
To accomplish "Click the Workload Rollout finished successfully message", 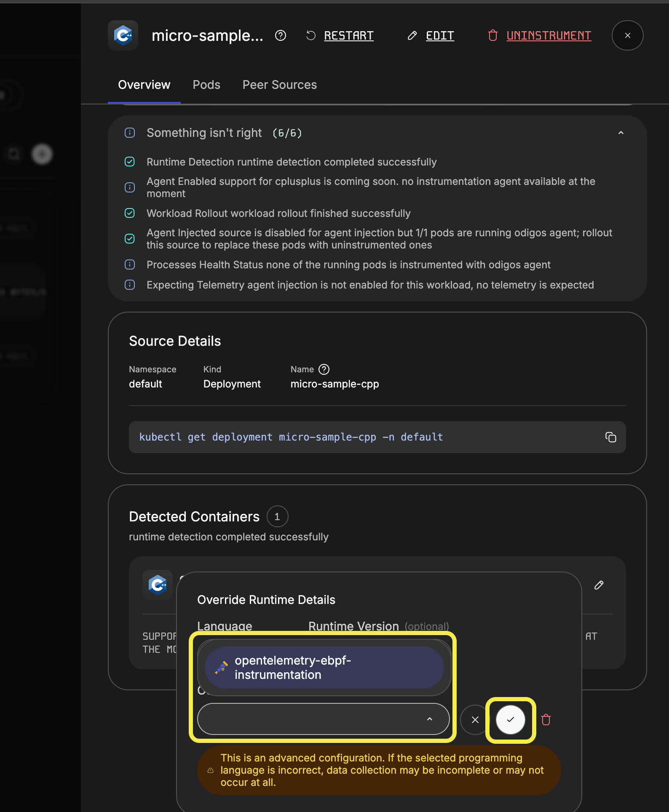I will click(278, 214).
